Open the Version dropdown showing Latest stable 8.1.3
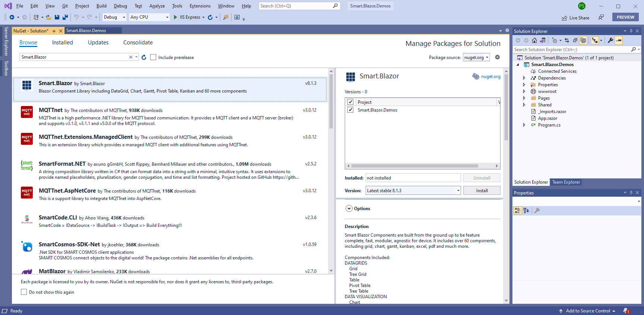Viewport: 644px width, 315px height. point(413,191)
